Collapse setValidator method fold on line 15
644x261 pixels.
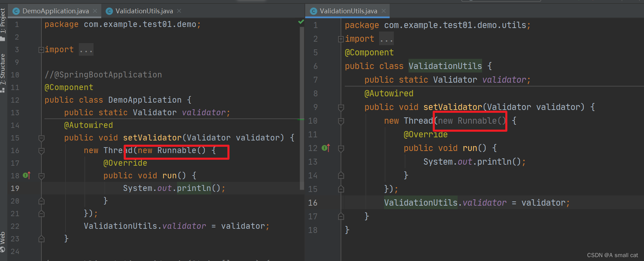coord(41,138)
